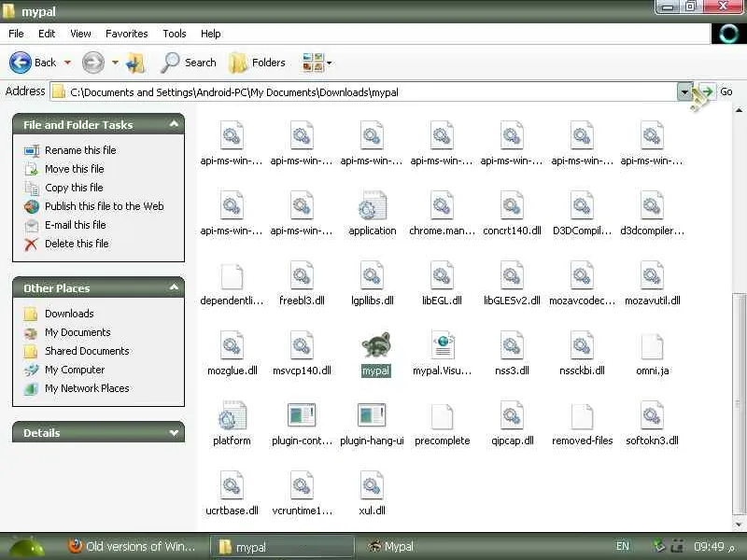Open Forward history dropdown arrow
This screenshot has height=560, width=747.
[x=115, y=63]
